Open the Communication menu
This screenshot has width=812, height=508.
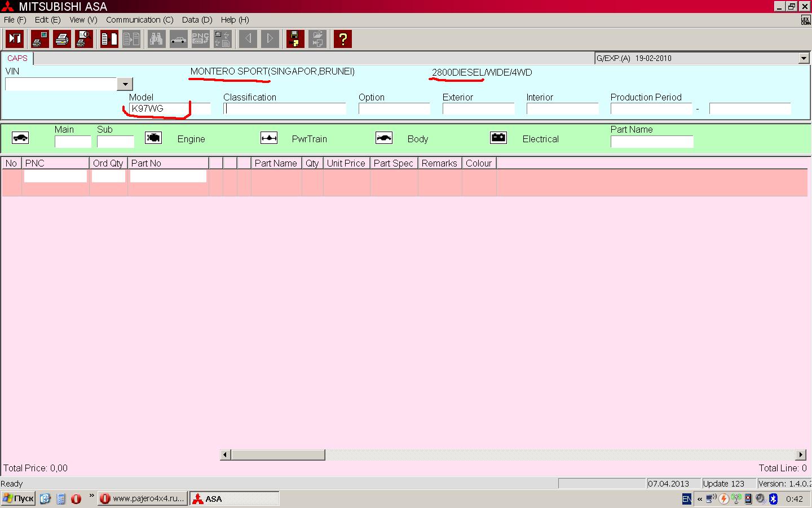[139, 20]
